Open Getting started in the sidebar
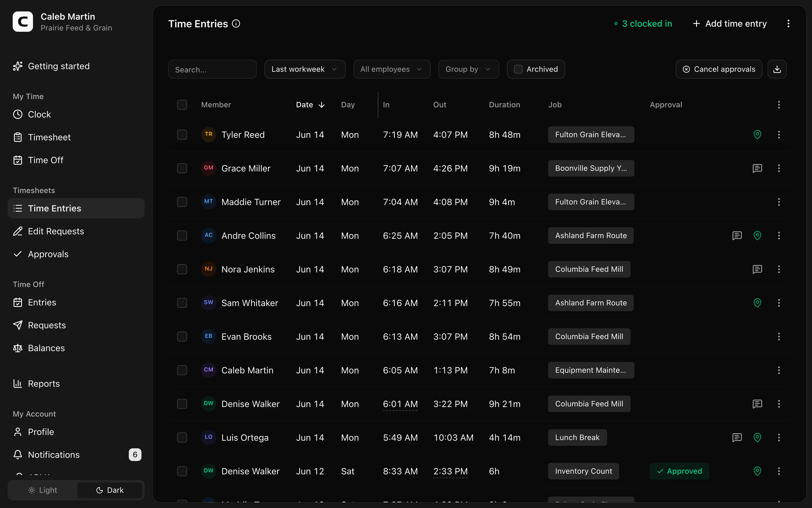The width and height of the screenshot is (812, 508). tap(76, 66)
